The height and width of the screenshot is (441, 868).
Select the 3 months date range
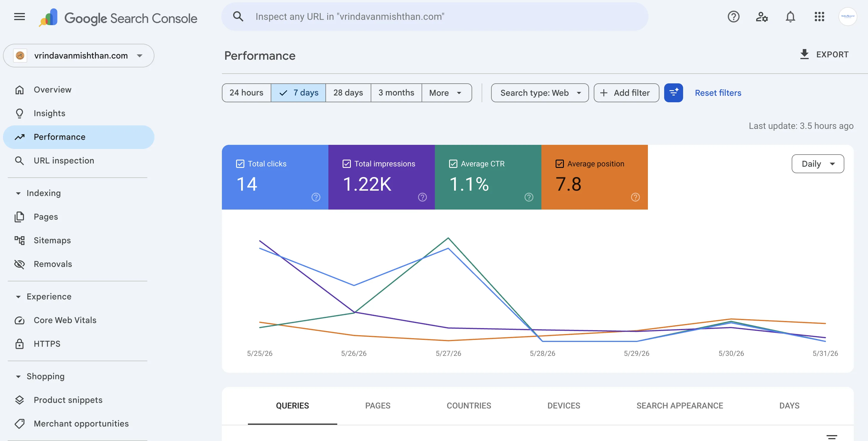coord(396,93)
